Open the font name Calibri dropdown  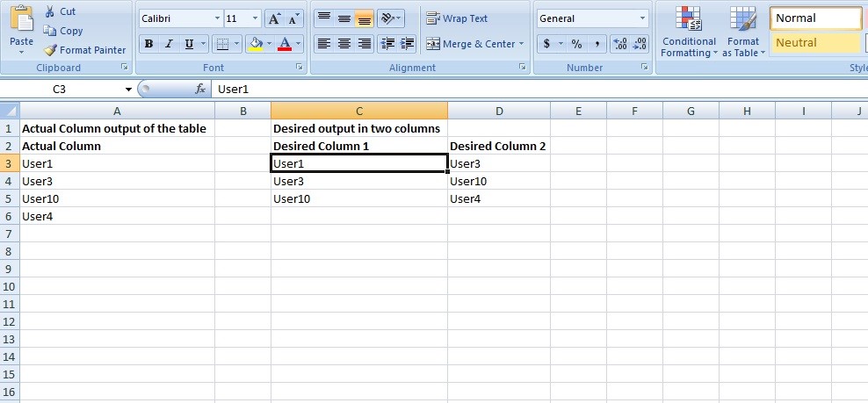217,18
